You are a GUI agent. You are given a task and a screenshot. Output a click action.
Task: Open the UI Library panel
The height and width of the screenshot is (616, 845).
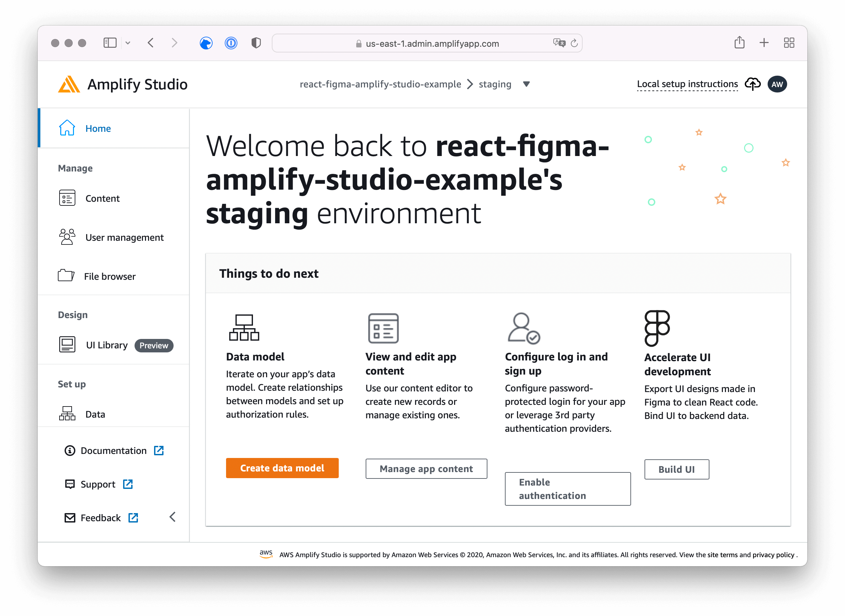[106, 345]
